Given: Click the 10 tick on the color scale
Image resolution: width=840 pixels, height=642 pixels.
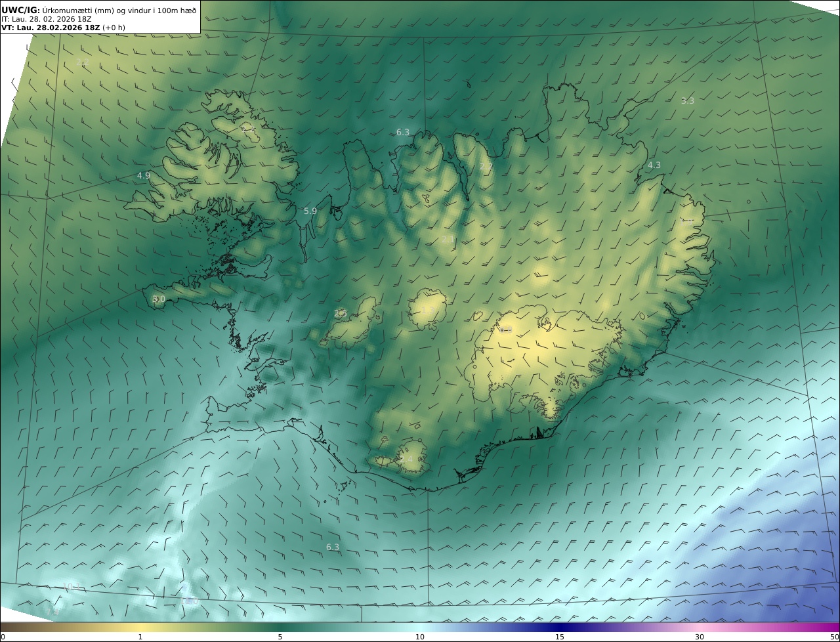Looking at the screenshot, I should click(420, 637).
